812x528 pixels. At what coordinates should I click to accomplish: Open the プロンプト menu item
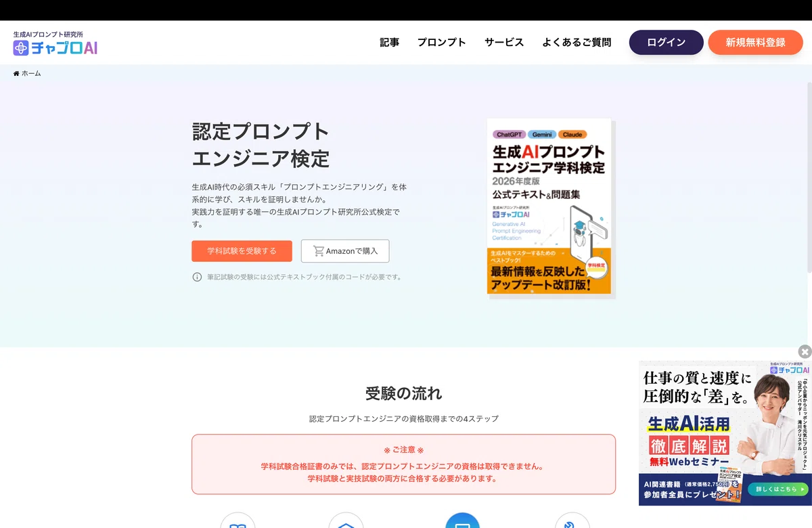pos(441,42)
